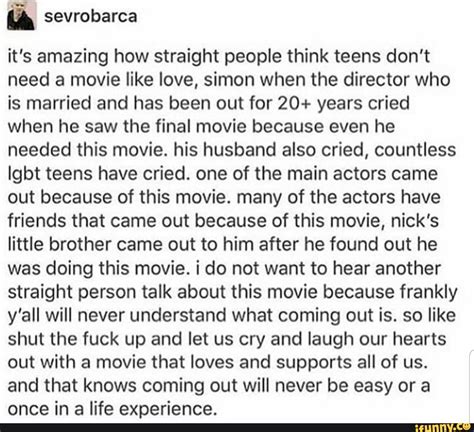
Task: Click the word "supports" in the text
Action: tap(314, 363)
